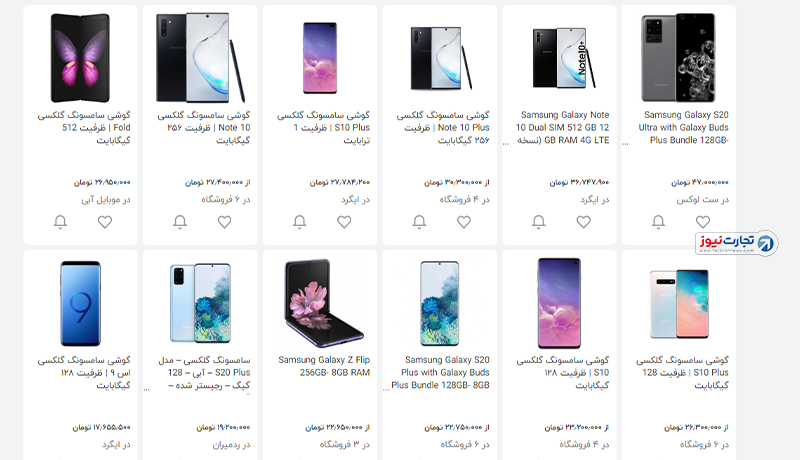Add Note 10 Plus 256GB to favorites
Viewport: 800px width, 460px height.
(464, 222)
